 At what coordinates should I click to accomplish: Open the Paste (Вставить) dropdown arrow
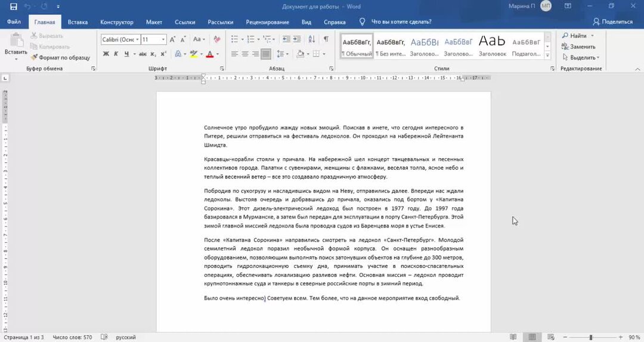click(x=16, y=59)
